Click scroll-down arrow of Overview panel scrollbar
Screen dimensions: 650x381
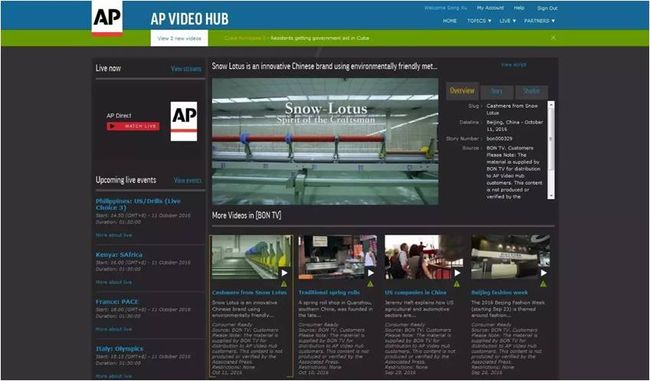(551, 196)
